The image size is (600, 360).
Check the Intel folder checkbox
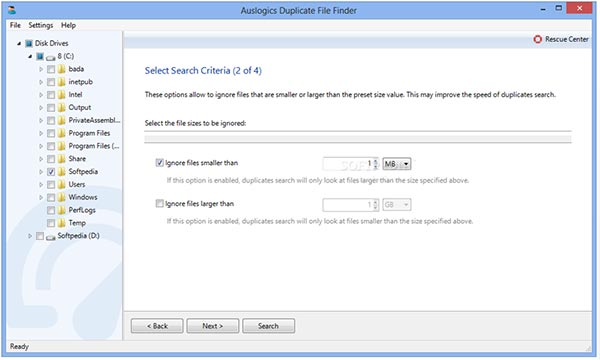coord(51,95)
